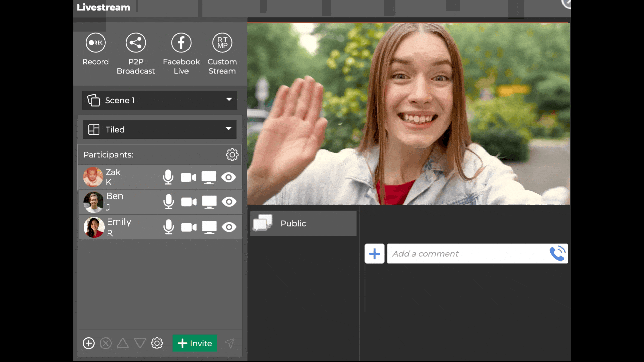
Task: Open Custom Stream RTMP settings
Action: pos(222,43)
